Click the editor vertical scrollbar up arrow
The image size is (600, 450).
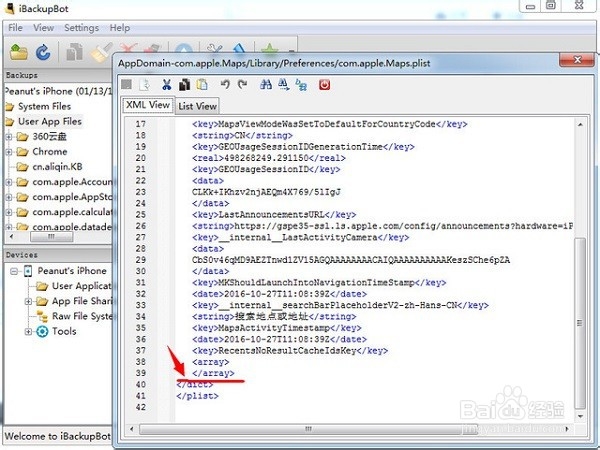[x=580, y=125]
